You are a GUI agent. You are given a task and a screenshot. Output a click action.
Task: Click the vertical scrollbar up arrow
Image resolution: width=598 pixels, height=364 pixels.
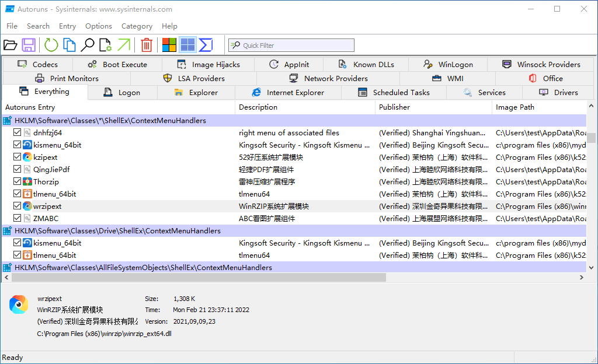[x=591, y=106]
